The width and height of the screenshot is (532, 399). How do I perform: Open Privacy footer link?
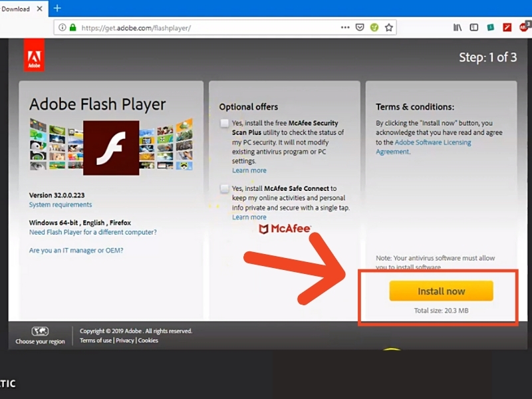(x=125, y=340)
